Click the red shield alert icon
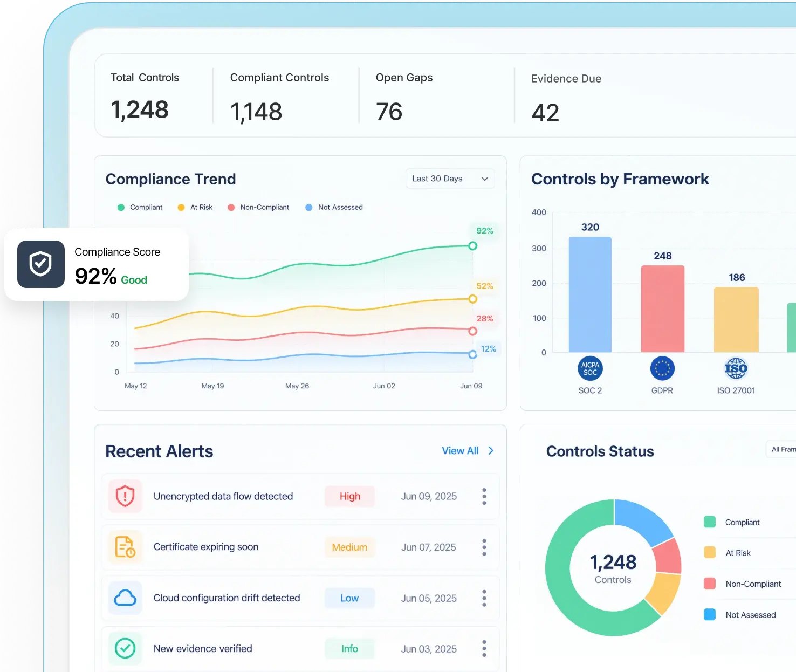Image resolution: width=796 pixels, height=672 pixels. click(x=125, y=496)
